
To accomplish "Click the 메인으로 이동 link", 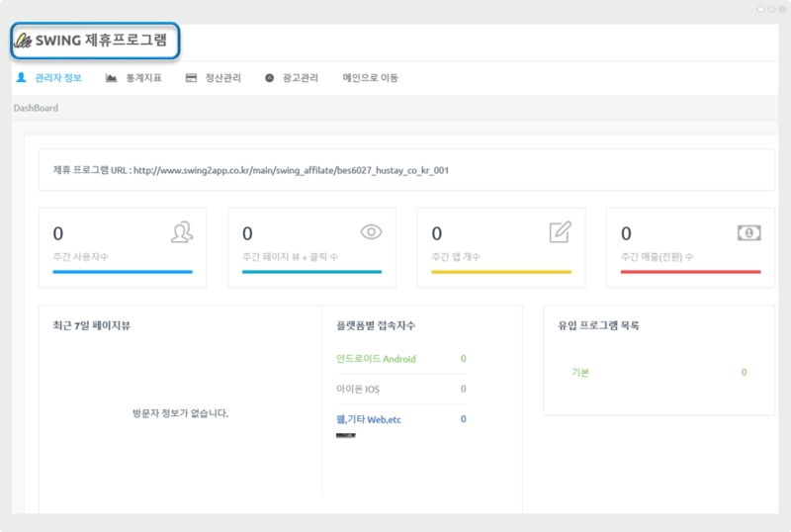I will [370, 77].
